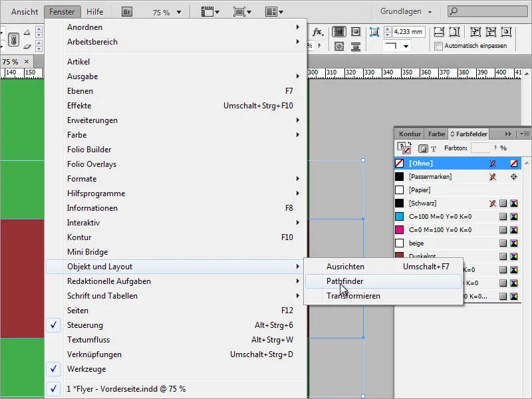Expand the Farbe submenu

(176, 135)
